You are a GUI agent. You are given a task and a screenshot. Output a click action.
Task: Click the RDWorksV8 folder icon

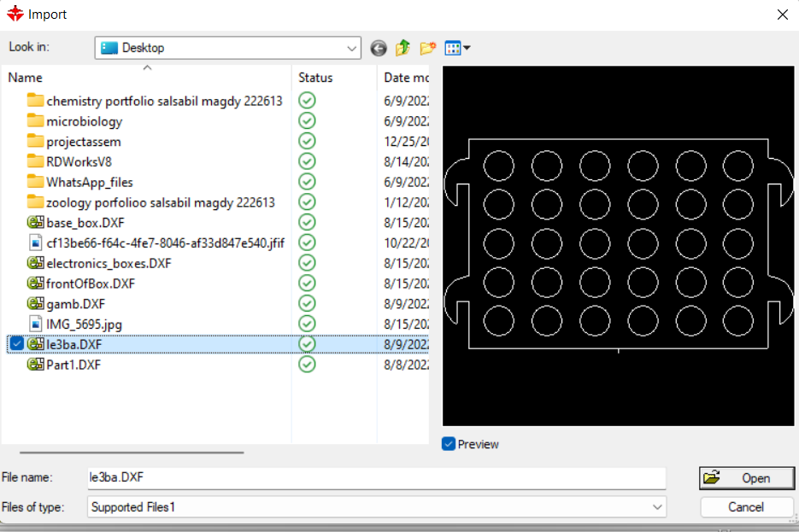(x=35, y=161)
